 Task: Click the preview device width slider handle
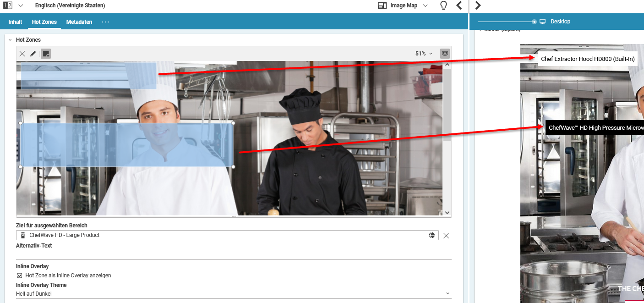534,22
